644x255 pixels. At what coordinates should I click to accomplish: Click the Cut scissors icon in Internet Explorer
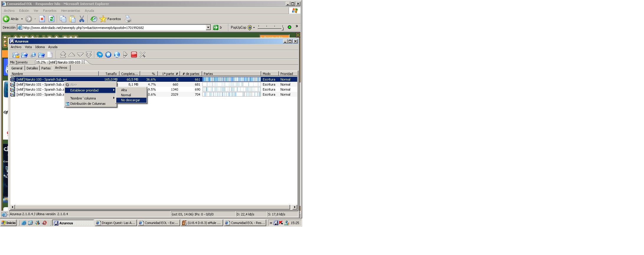click(82, 19)
